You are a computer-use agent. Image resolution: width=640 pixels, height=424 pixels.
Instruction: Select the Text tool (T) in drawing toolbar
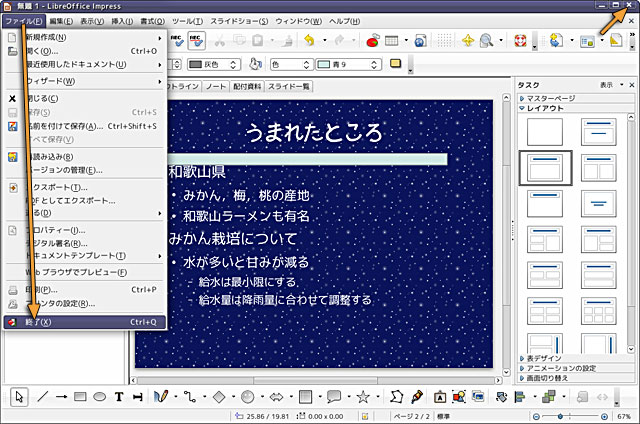[x=119, y=397]
